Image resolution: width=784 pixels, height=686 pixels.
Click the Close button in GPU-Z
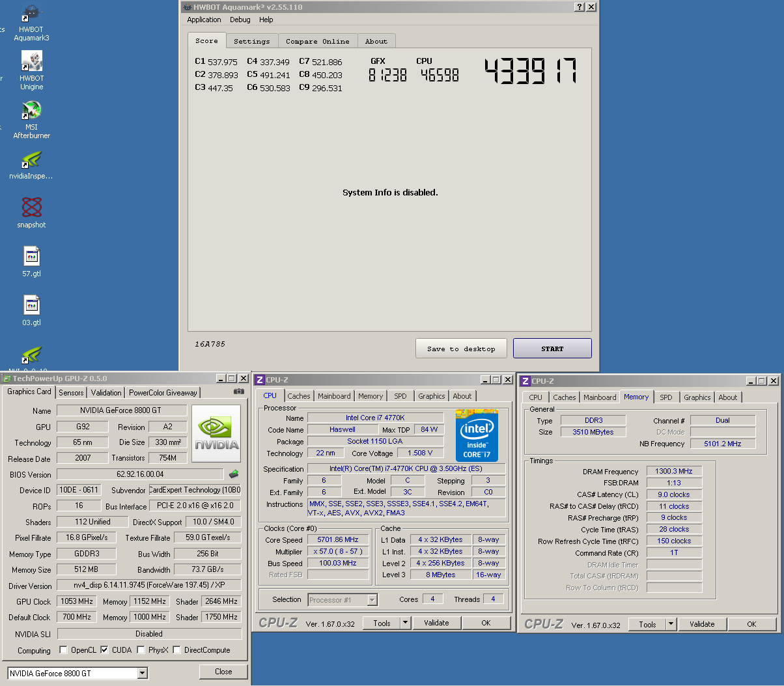point(223,672)
